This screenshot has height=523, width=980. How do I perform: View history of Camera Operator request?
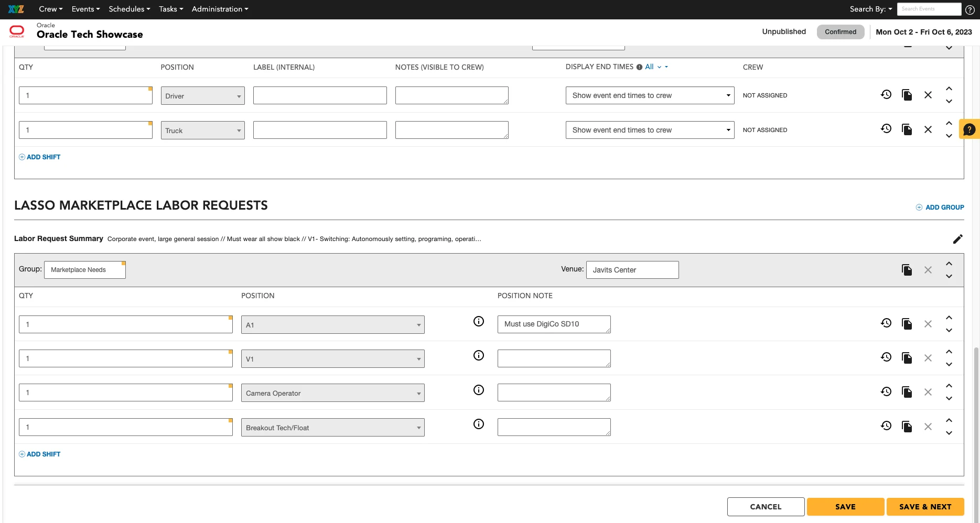click(x=886, y=391)
